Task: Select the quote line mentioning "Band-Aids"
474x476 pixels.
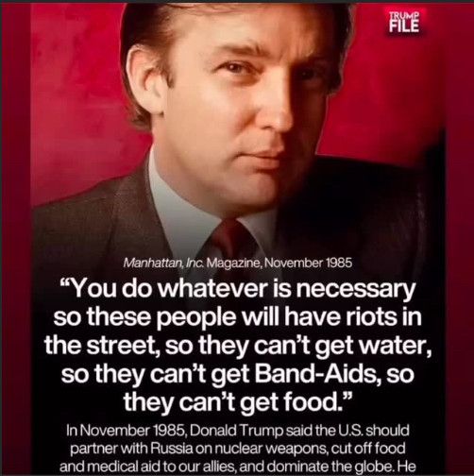Action: coord(238,374)
